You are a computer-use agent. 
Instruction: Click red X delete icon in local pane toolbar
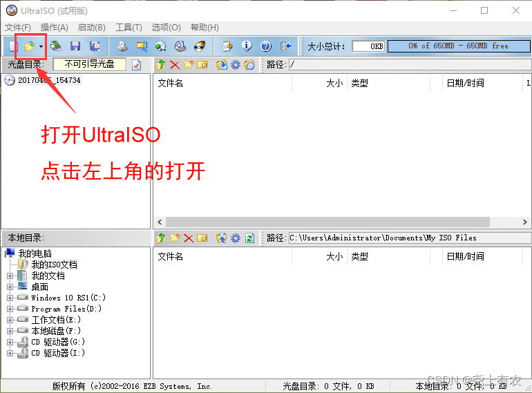[189, 238]
